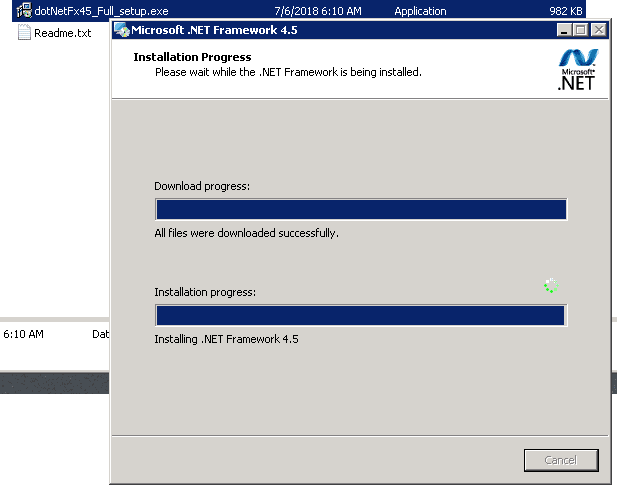Select dotNetFx45_Full_setup.exe file name
Image resolution: width=617 pixels, height=488 pixels.
(101, 11)
